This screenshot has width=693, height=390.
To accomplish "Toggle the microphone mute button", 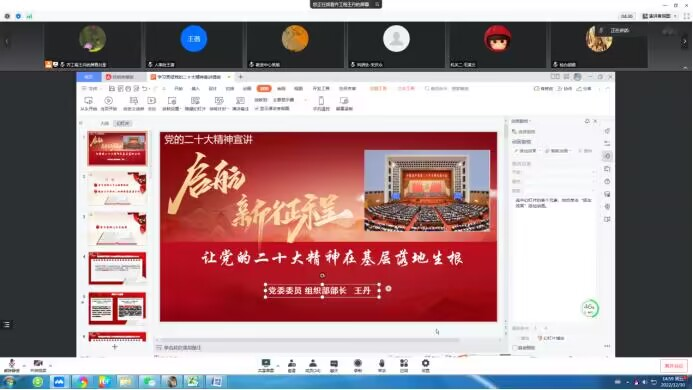I will click(x=11, y=366).
